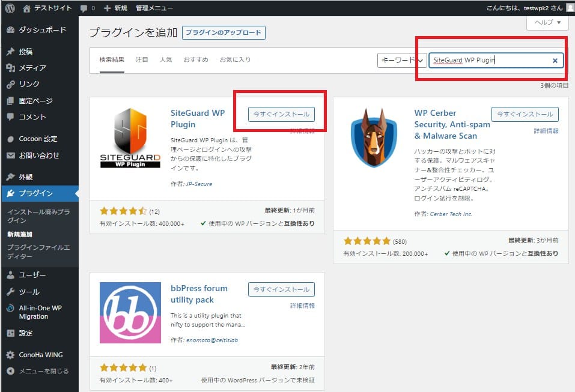Click the プラグインのアップロード button
Image resolution: width=575 pixels, height=392 pixels.
[224, 32]
